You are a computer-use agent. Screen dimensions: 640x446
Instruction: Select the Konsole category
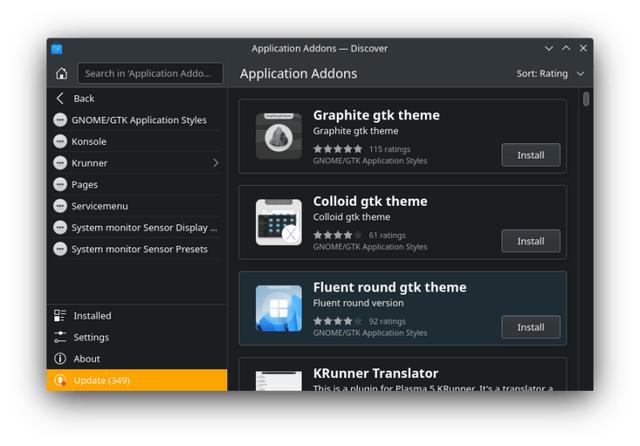[x=137, y=142]
